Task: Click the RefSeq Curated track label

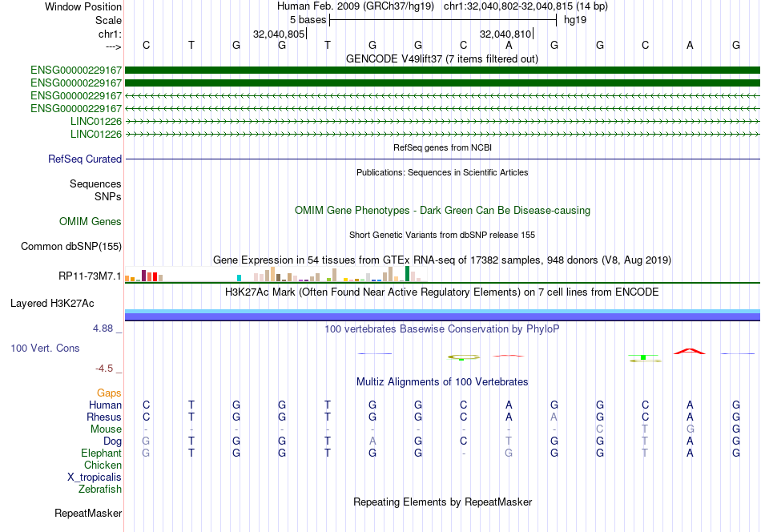Action: click(x=85, y=159)
